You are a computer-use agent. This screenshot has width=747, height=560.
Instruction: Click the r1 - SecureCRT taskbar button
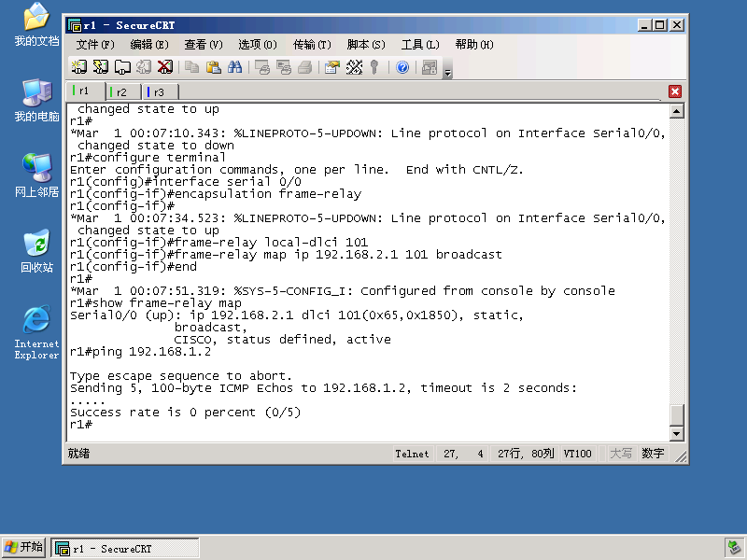click(x=125, y=549)
